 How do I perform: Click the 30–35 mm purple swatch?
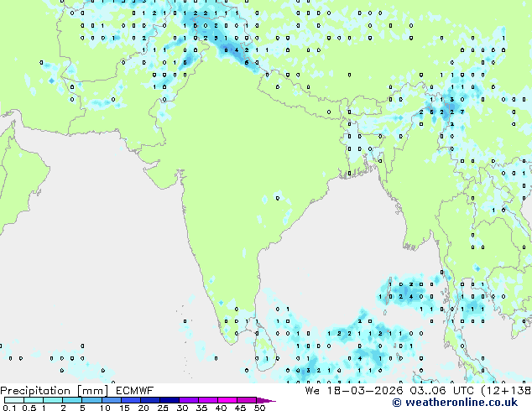pyautogui.click(x=189, y=400)
